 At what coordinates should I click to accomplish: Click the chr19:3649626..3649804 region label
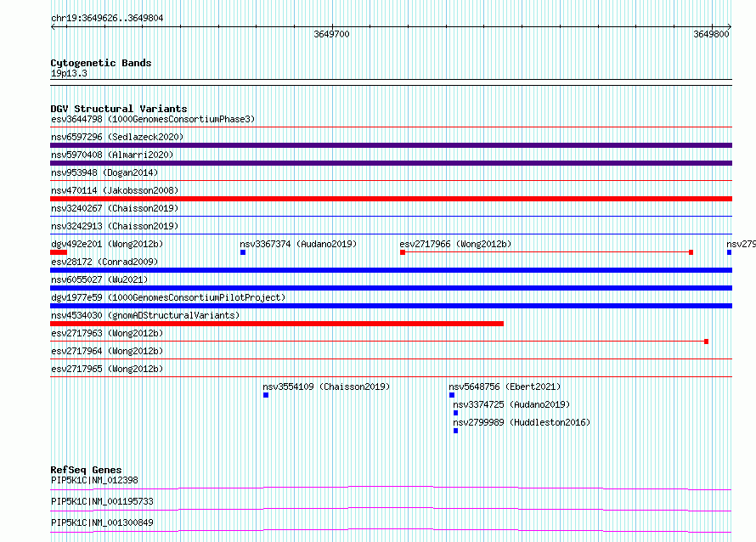107,18
